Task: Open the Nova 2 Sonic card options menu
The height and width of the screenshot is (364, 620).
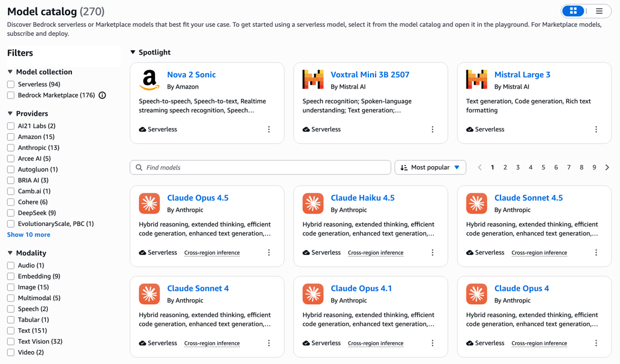Action: click(x=269, y=129)
